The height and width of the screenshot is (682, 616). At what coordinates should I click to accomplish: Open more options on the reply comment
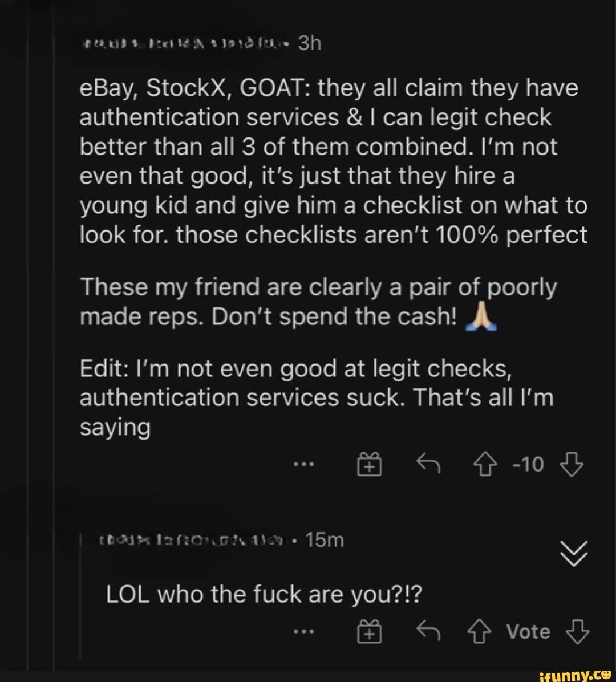click(x=304, y=631)
